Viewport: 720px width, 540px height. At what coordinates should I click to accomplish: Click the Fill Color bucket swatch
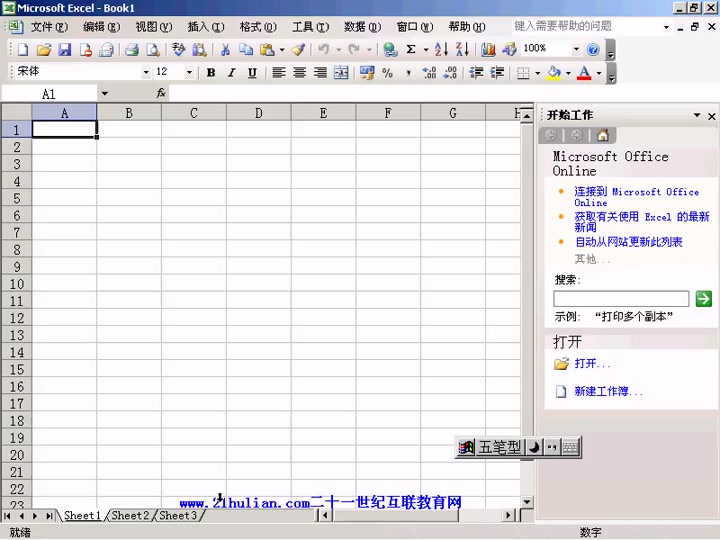[x=554, y=73]
